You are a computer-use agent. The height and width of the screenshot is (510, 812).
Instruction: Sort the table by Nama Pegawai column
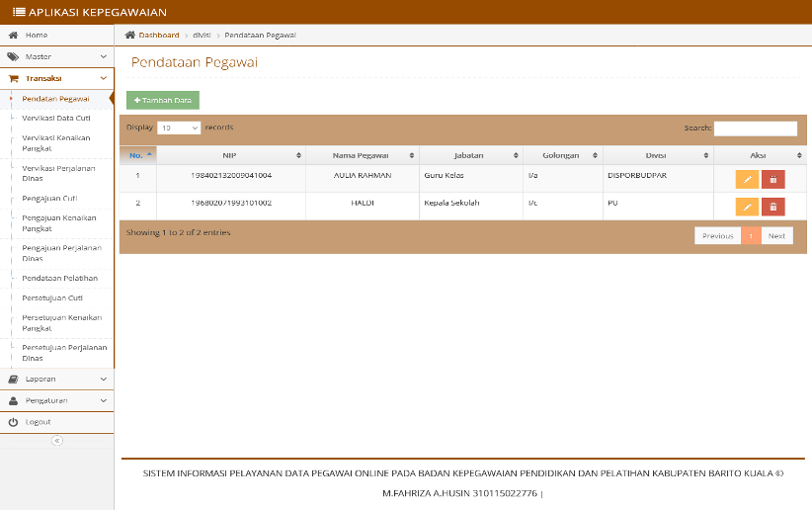[363, 155]
